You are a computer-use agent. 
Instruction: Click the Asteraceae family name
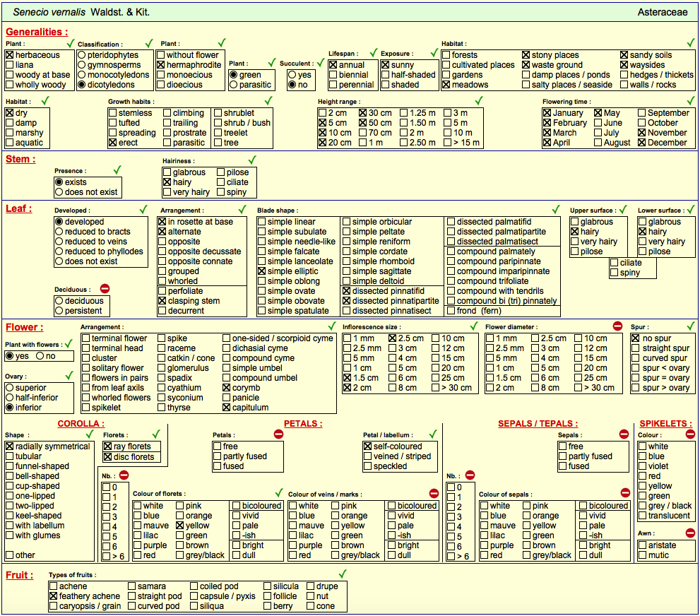663,12
